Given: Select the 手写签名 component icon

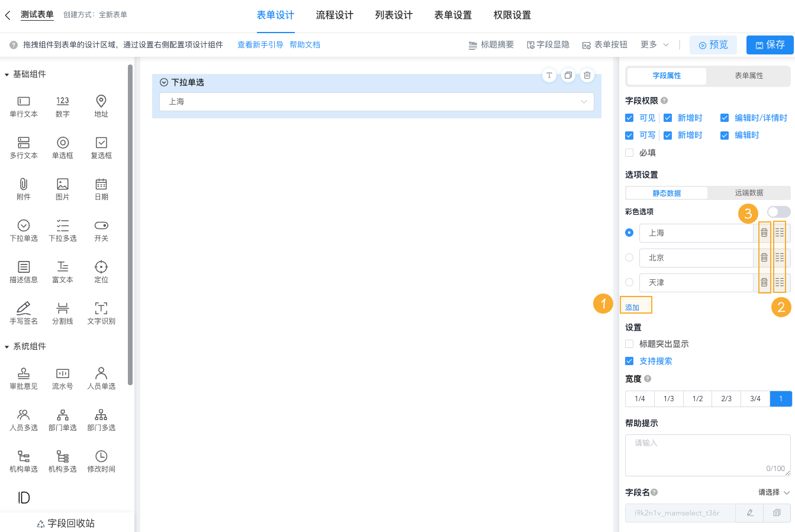Looking at the screenshot, I should tap(23, 313).
